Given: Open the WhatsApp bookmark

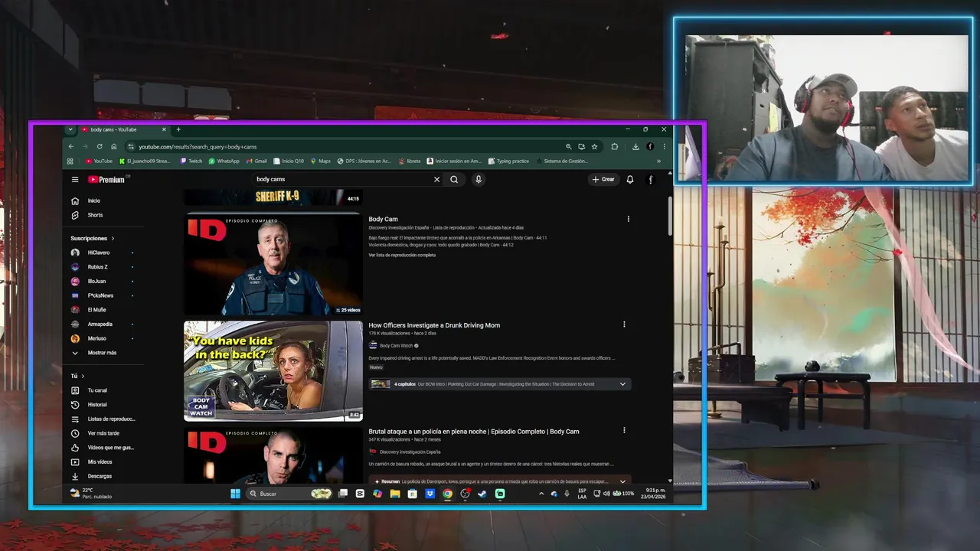Looking at the screenshot, I should tap(224, 161).
